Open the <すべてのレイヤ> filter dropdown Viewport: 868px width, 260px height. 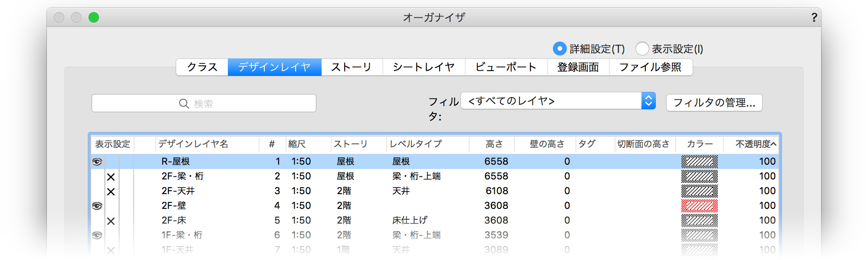[558, 101]
